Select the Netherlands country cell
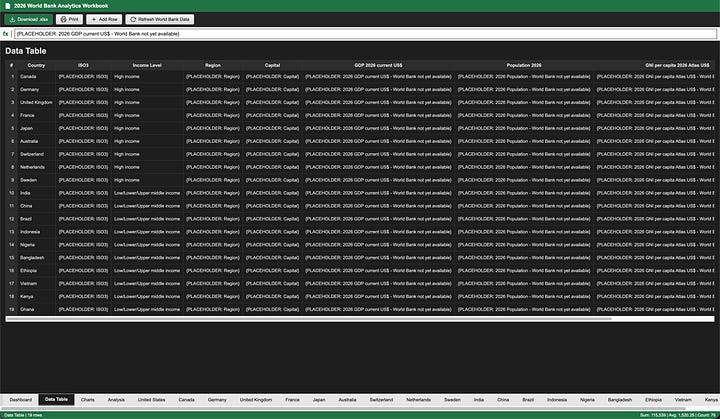The height and width of the screenshot is (419, 720). coord(37,167)
